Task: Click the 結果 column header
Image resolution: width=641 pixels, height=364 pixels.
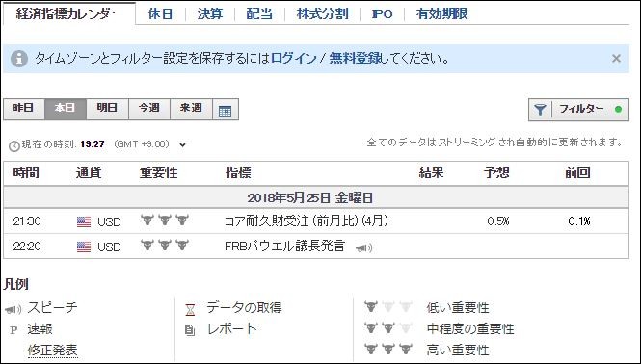Action: pos(431,172)
